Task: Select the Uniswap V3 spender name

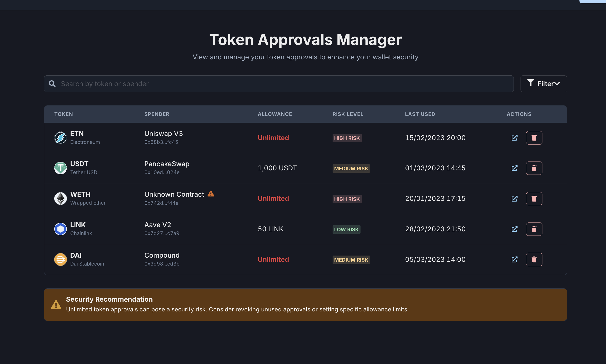Action: pyautogui.click(x=163, y=133)
